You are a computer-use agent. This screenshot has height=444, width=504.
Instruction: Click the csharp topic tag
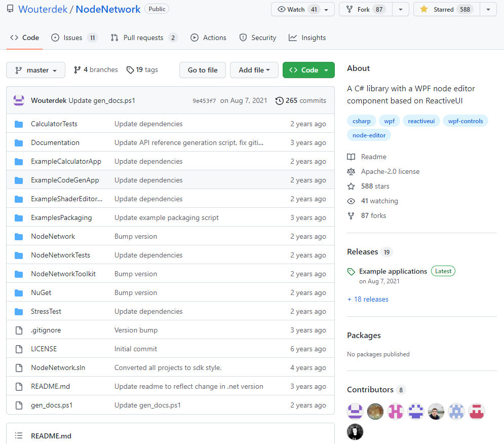pos(362,121)
